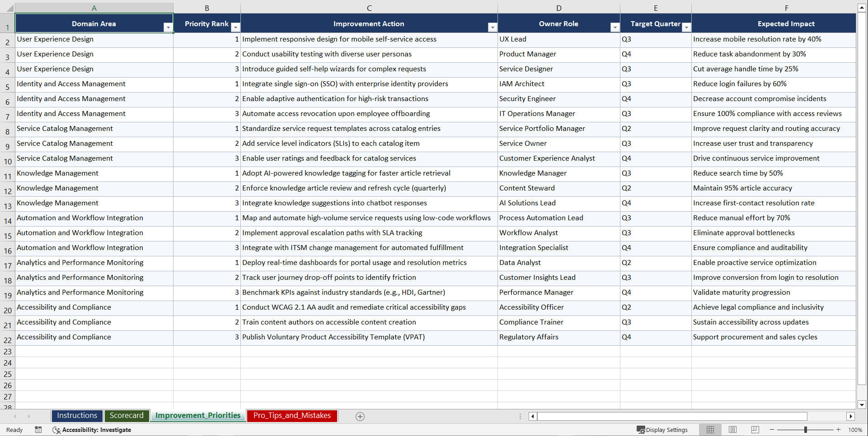Add a new worksheet with the plus icon
Viewport: 868px width, 436px height.
360,416
